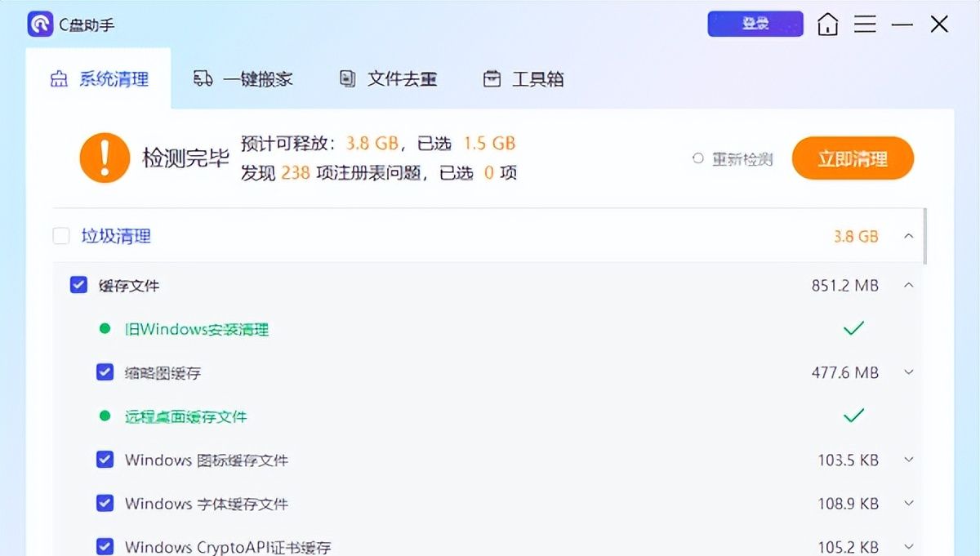The image size is (980, 556).
Task: Click the green checkmark beside 旧Windows安装清理
Action: point(853,328)
